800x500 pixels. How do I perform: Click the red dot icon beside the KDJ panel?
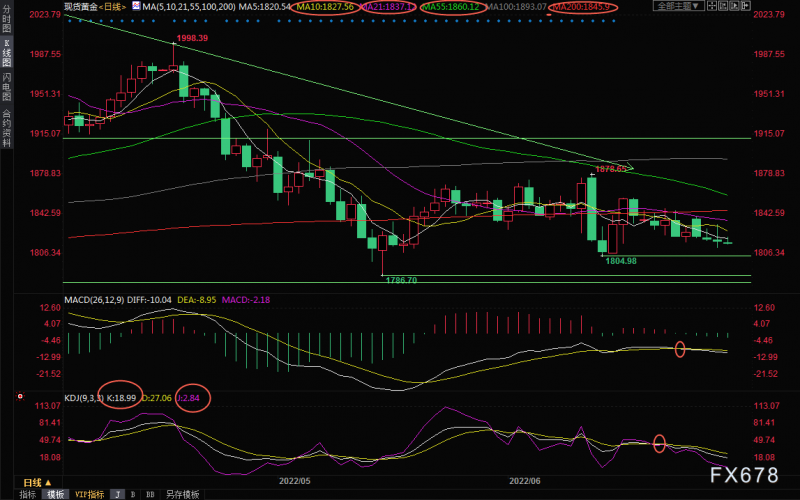click(x=20, y=396)
